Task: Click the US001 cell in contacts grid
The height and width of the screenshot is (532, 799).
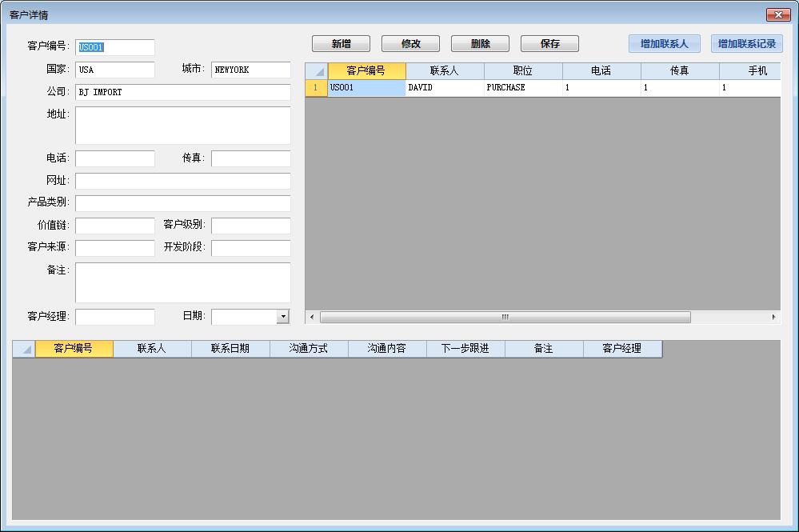Action: click(x=367, y=88)
